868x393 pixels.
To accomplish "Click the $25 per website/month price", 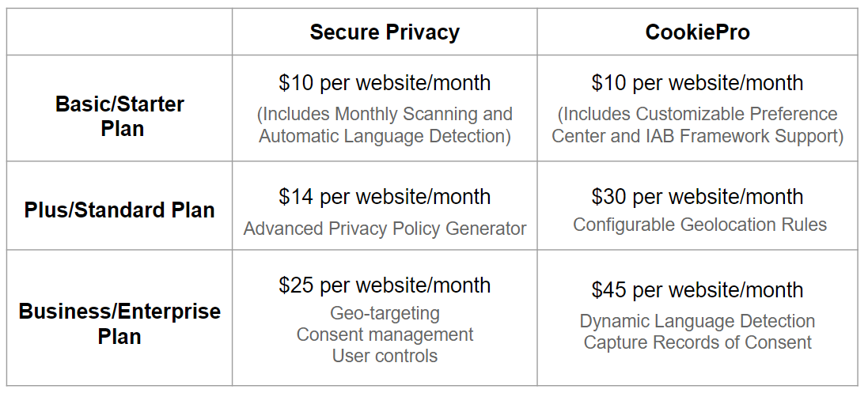I will [385, 285].
